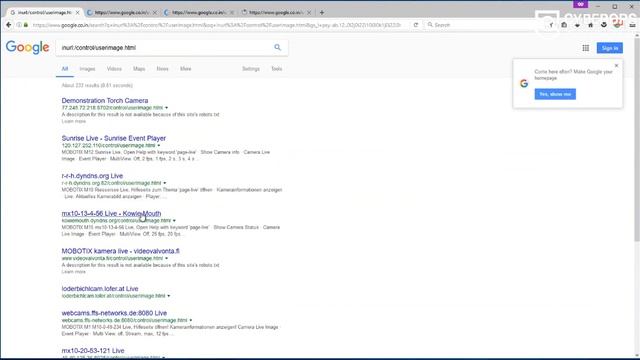Switch to the fourth google.co.in tab

point(276,13)
